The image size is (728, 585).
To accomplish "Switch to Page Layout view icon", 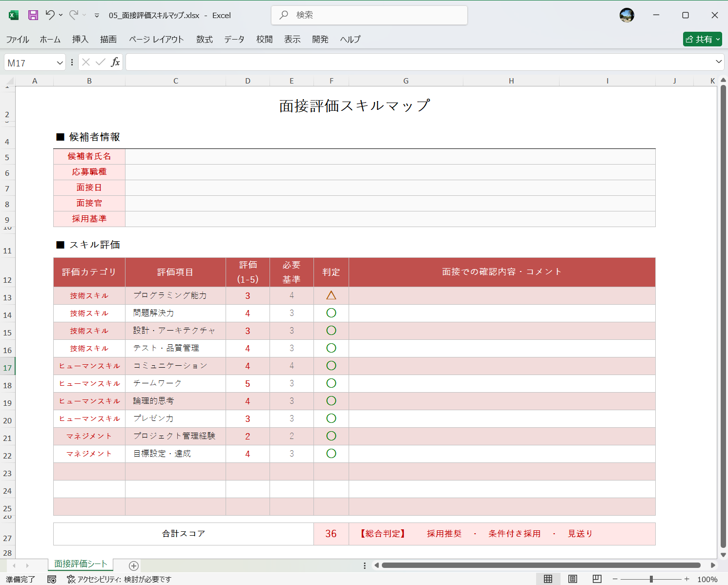I will pyautogui.click(x=572, y=579).
